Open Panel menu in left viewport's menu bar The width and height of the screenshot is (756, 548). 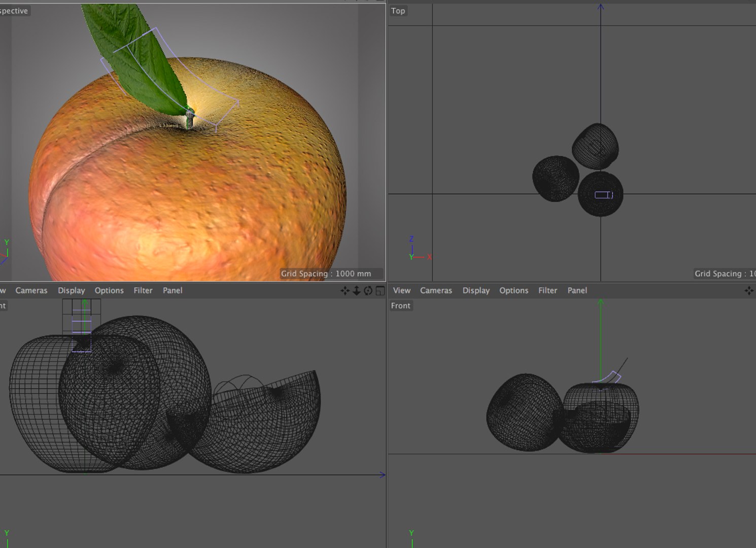point(173,290)
